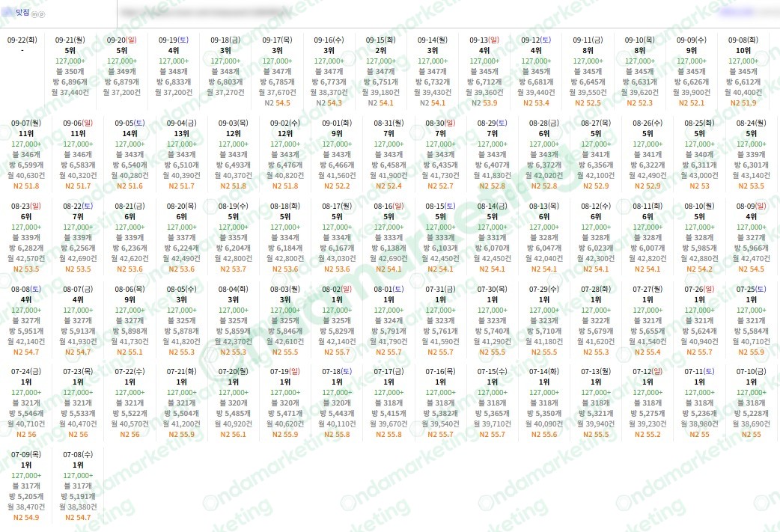Select "N2 56.1" under 07-20
This screenshot has height=532, width=780.
pyautogui.click(x=234, y=434)
